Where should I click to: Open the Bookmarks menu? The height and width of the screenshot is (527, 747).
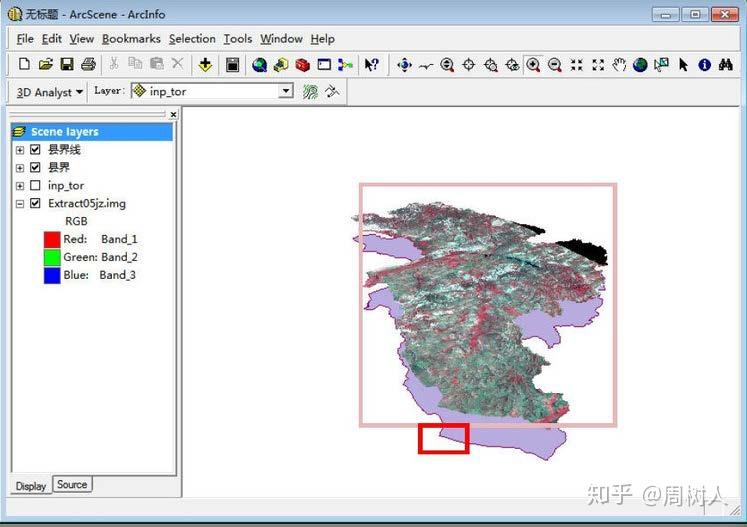click(131, 39)
